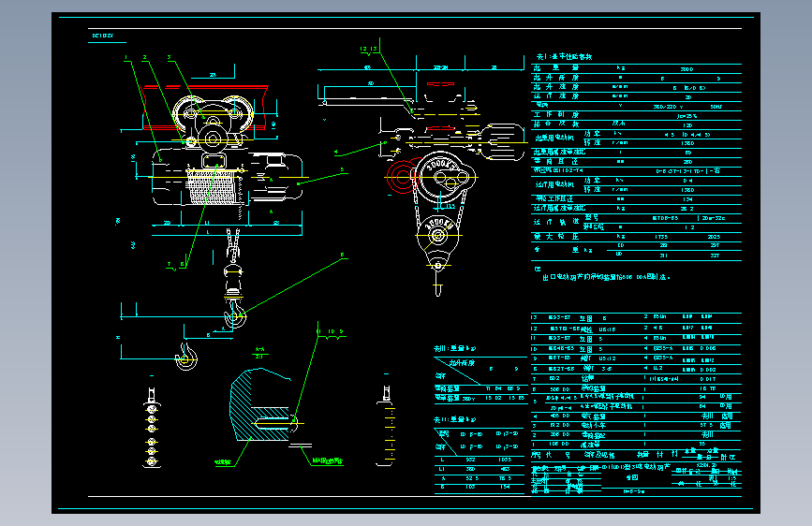Screen dimensions: 812x526
Task: Select callout number 2 above the front view
Action: tap(144, 57)
